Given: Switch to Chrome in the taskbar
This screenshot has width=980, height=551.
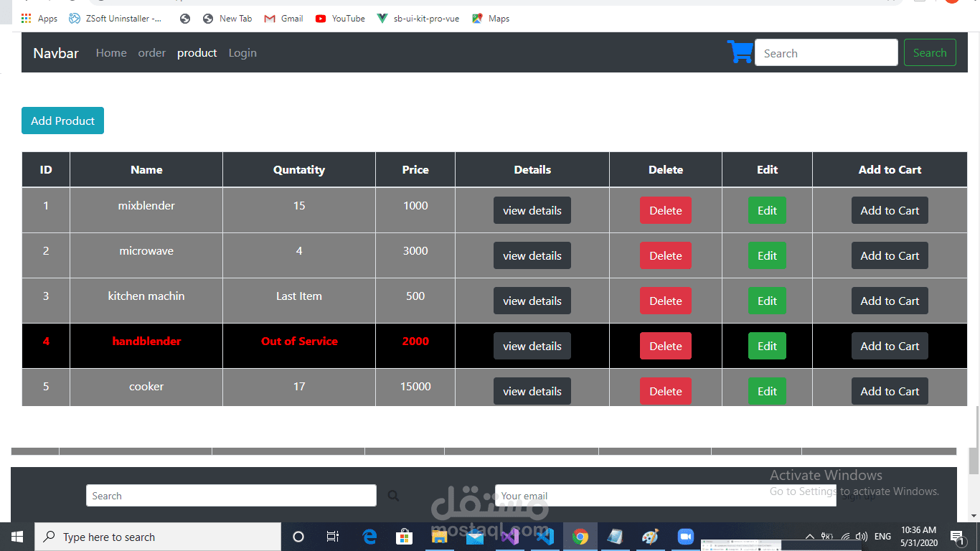Looking at the screenshot, I should click(580, 537).
